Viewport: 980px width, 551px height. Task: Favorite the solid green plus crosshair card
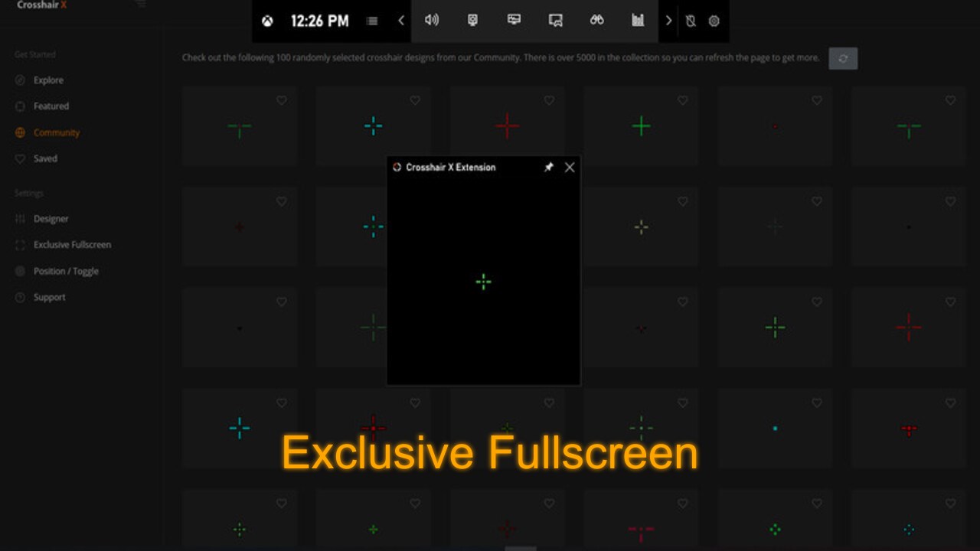tap(682, 100)
